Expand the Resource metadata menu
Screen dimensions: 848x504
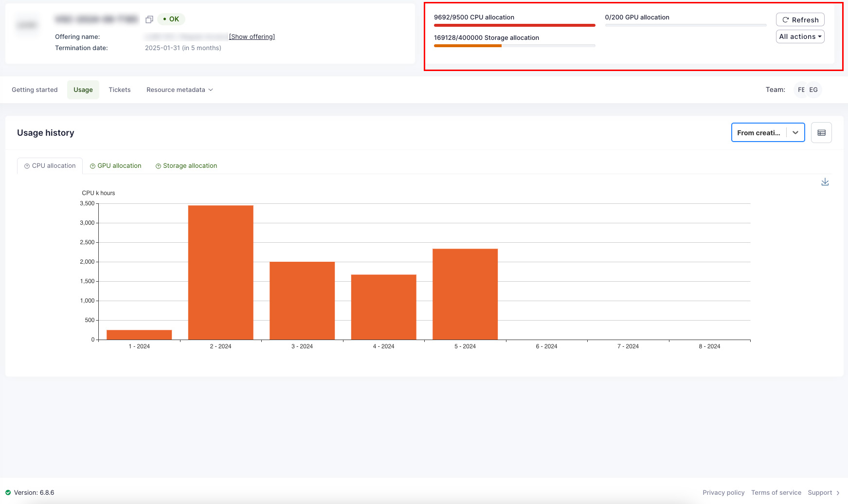point(180,90)
